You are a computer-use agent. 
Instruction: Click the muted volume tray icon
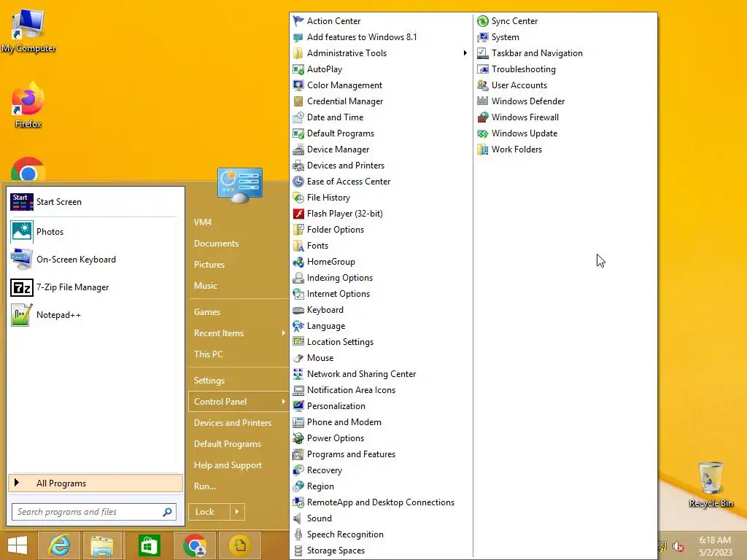678,546
